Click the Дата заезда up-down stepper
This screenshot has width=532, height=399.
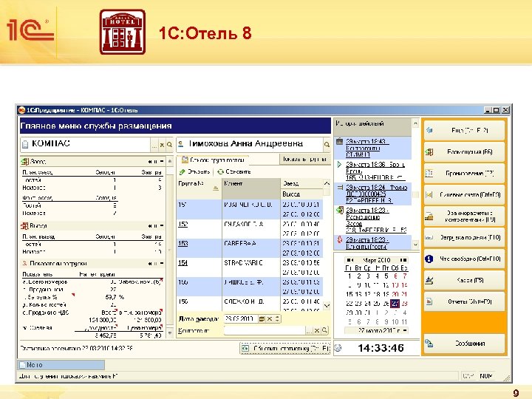[277, 319]
